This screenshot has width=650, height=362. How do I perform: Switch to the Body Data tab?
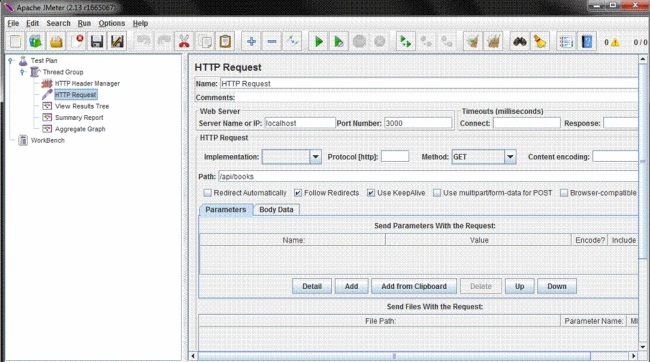pos(276,209)
